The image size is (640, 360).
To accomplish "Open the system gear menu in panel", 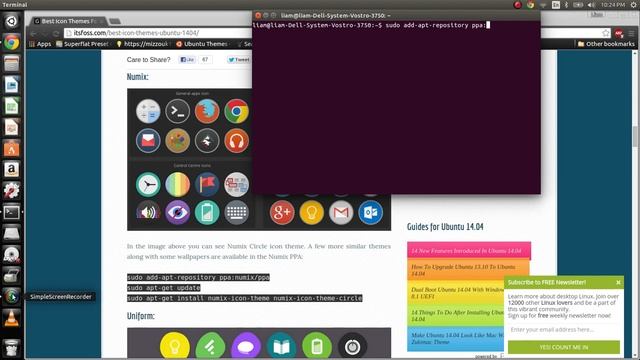I will coord(634,5).
